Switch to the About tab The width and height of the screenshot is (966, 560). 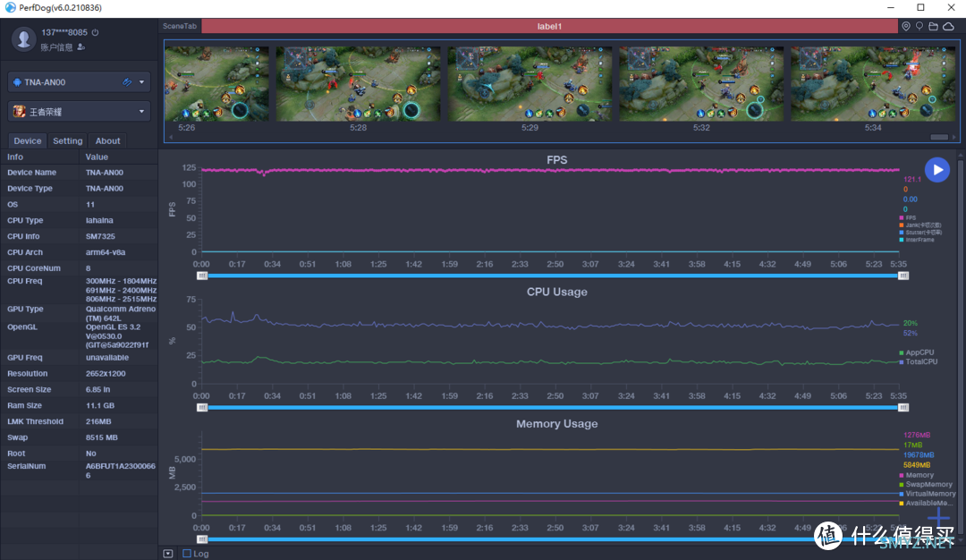108,140
